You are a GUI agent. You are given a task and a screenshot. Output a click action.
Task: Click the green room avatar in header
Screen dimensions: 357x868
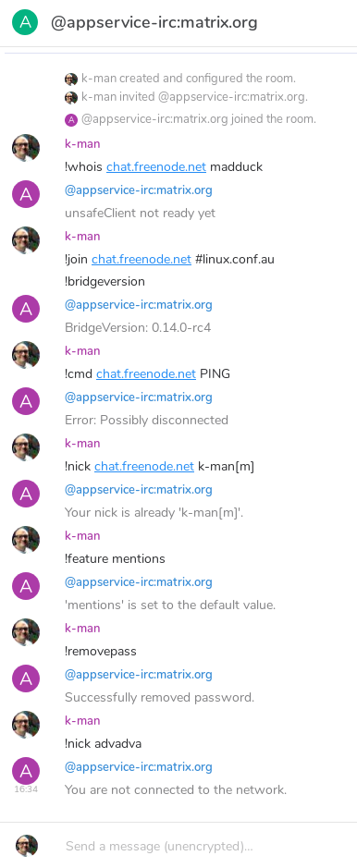pyautogui.click(x=25, y=22)
